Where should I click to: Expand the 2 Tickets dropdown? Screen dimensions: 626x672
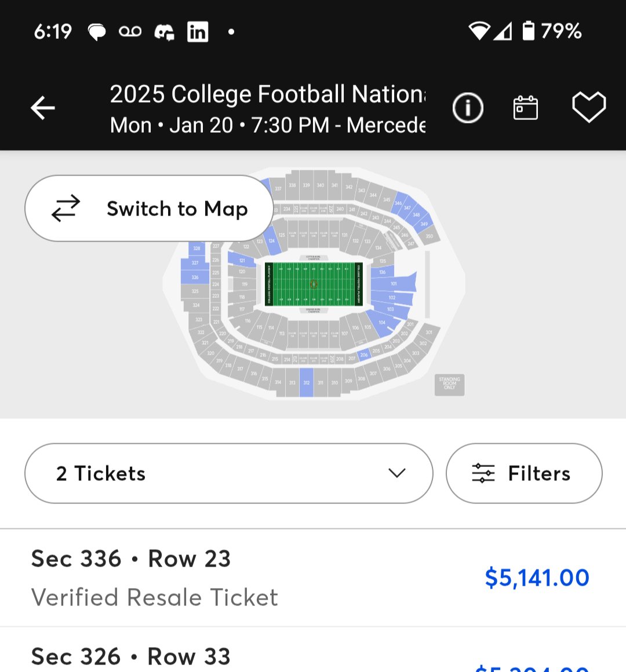[x=229, y=473]
